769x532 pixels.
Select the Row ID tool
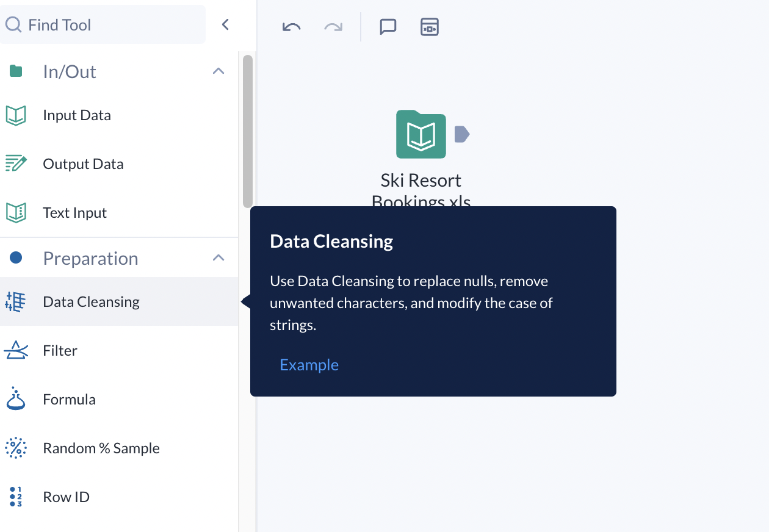click(x=66, y=497)
